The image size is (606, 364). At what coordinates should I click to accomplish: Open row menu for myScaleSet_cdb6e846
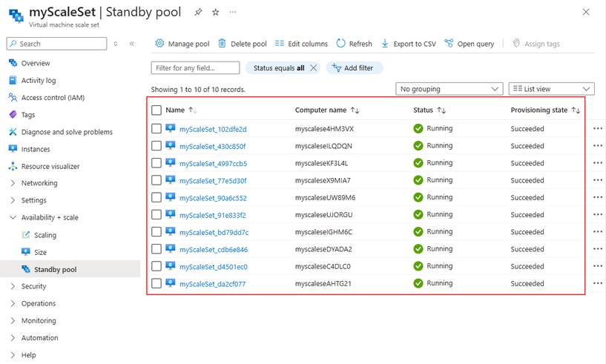coord(598,249)
